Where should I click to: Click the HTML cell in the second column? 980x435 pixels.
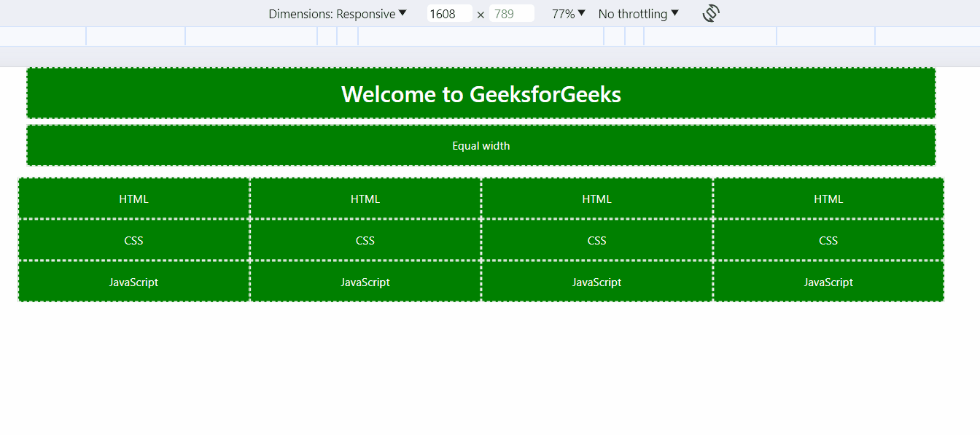(x=365, y=199)
